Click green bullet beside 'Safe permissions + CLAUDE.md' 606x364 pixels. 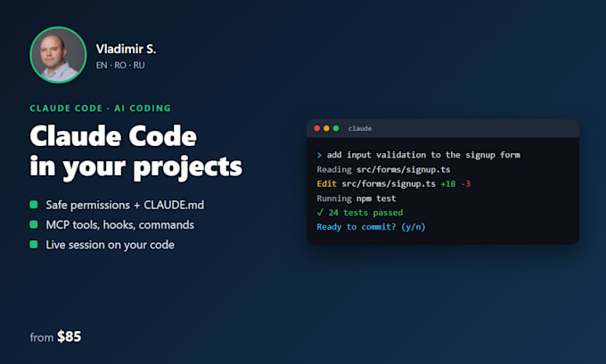(x=34, y=204)
